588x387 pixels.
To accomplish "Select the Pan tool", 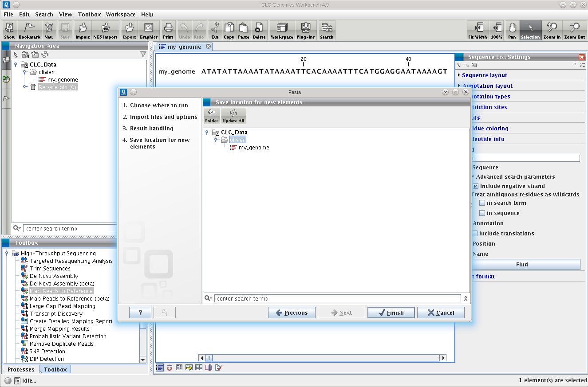I will click(x=512, y=31).
